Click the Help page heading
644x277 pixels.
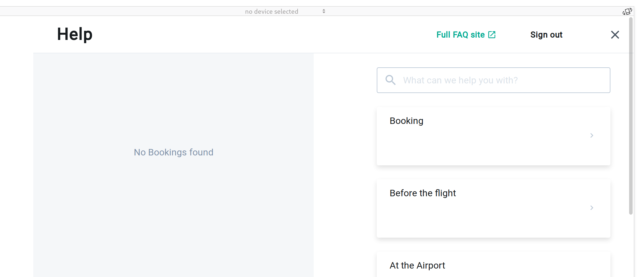tap(74, 34)
